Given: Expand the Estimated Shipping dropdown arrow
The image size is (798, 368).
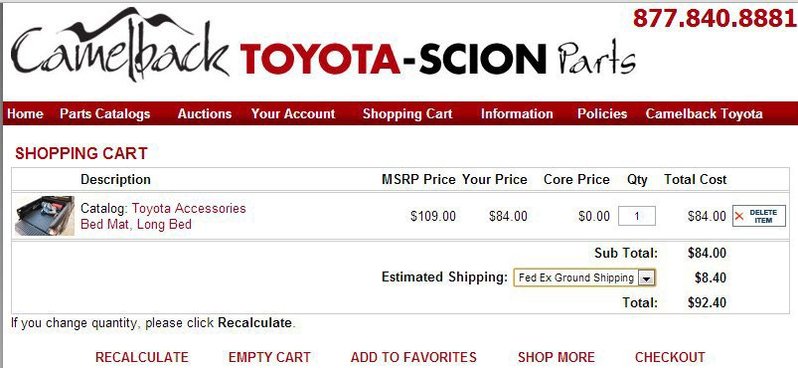Looking at the screenshot, I should point(646,278).
